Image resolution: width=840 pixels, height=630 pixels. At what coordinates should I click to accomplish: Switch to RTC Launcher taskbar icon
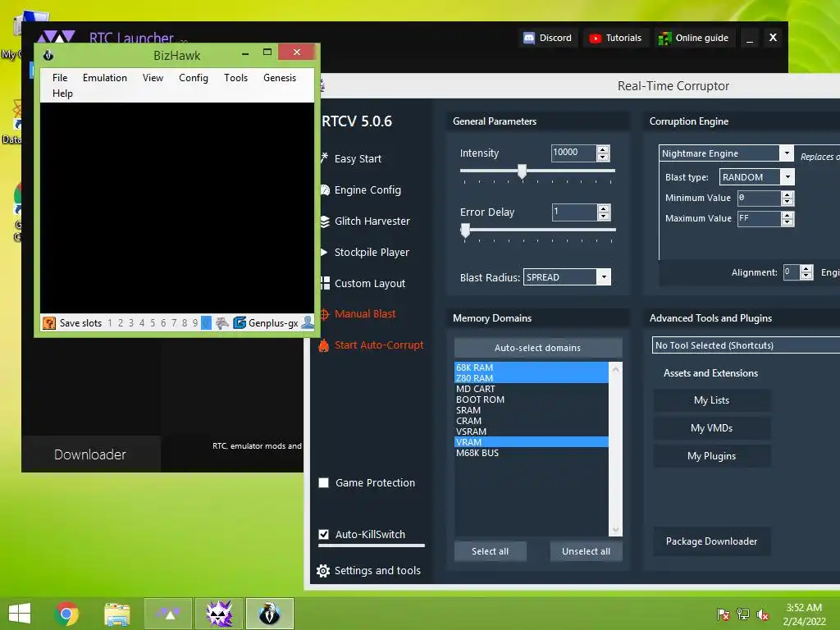(168, 614)
